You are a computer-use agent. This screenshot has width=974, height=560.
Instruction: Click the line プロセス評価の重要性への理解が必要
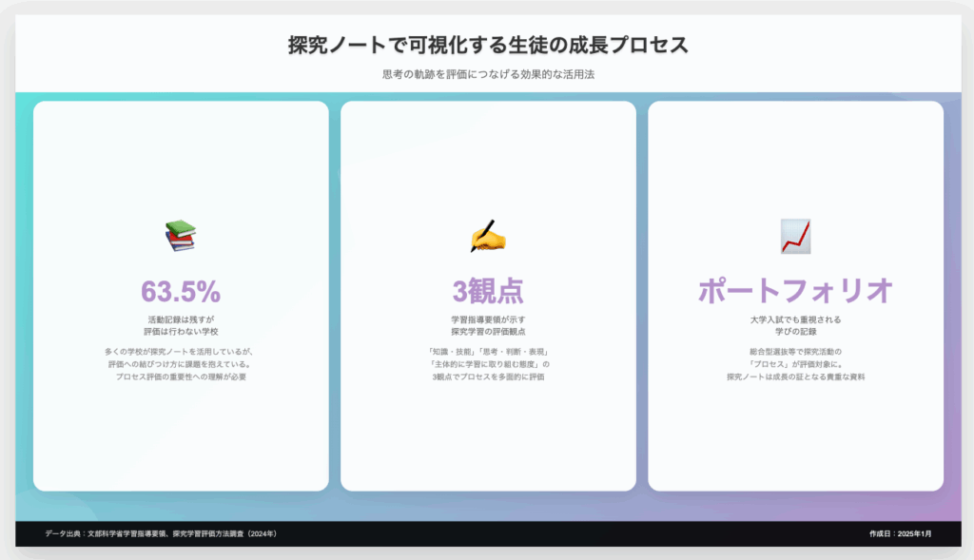pyautogui.click(x=181, y=377)
